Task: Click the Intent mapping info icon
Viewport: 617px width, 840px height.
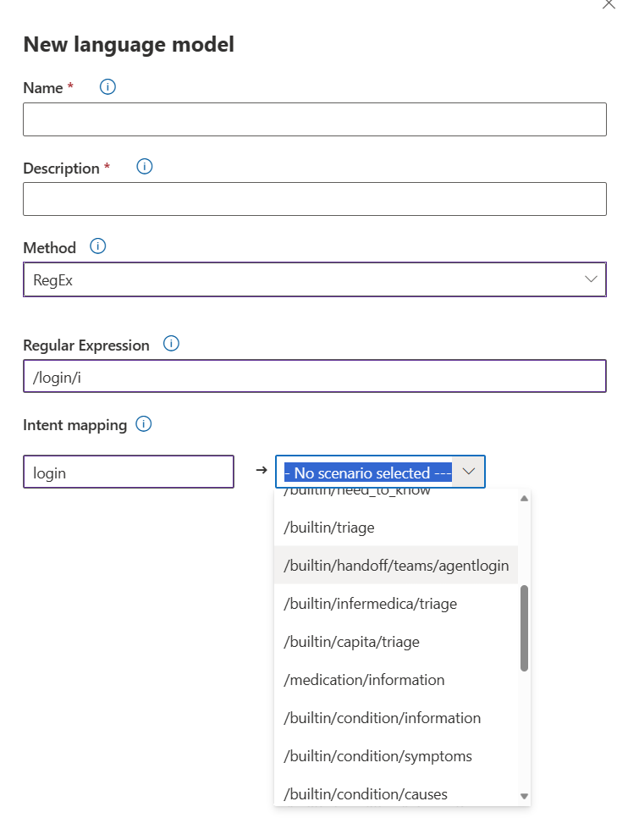Action: [x=143, y=424]
